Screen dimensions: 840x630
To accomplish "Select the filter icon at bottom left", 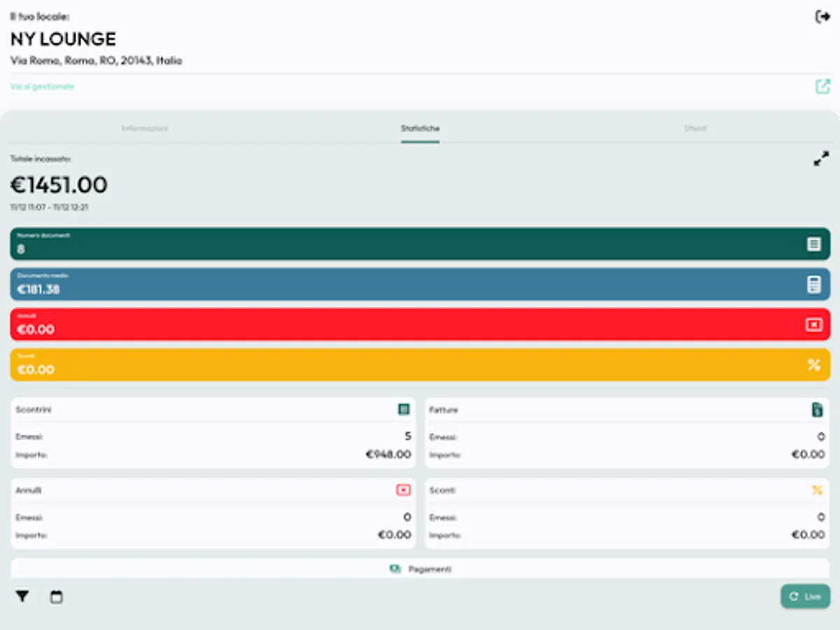I will point(22,596).
